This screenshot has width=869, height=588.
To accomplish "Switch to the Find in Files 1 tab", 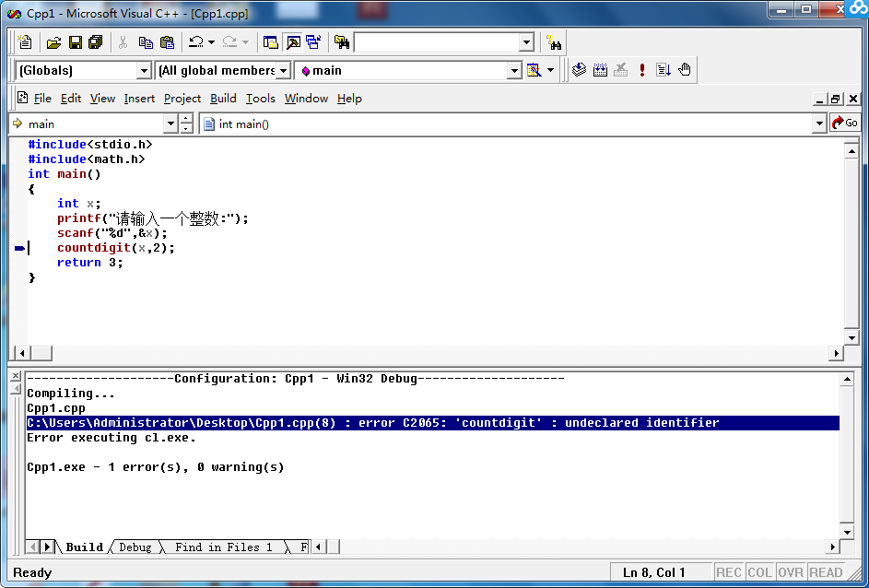I will pos(224,547).
